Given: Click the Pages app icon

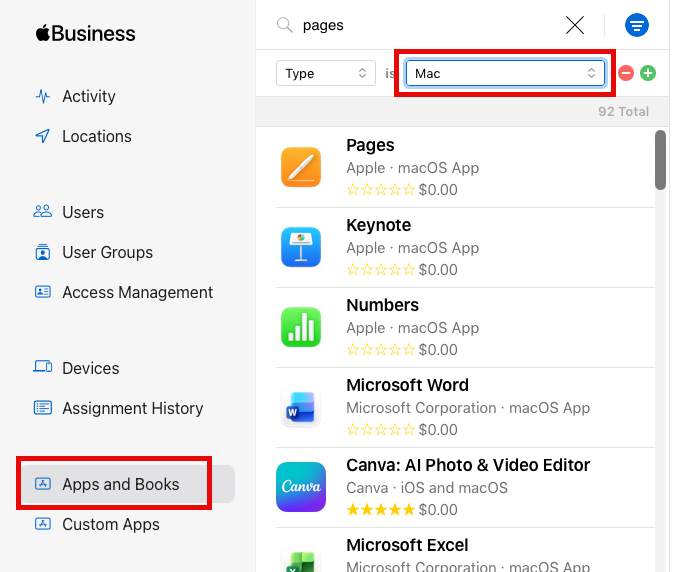Looking at the screenshot, I should pos(301,167).
